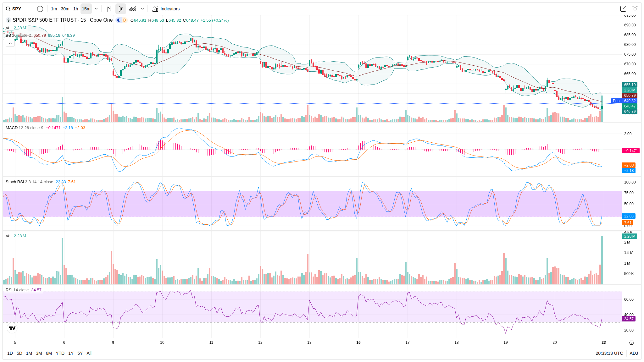Screen dimensions: 644x362
Task: Expand the chart style dropdown arrow
Action: [142, 9]
